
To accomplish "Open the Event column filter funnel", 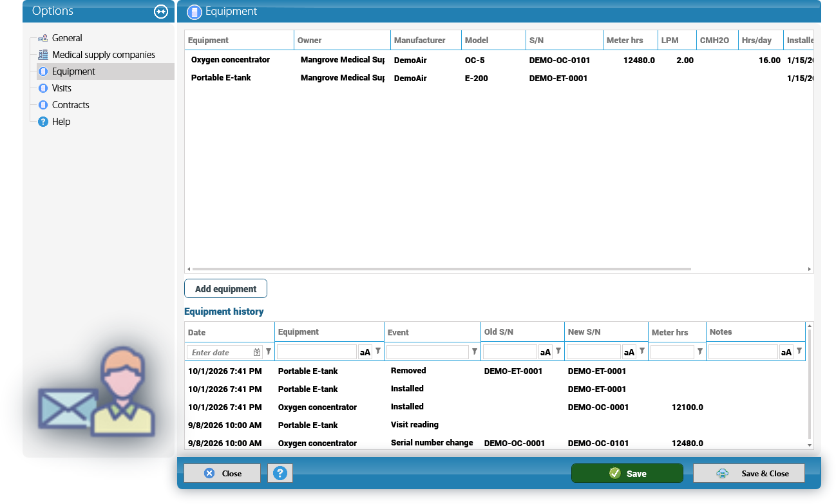I will (475, 351).
